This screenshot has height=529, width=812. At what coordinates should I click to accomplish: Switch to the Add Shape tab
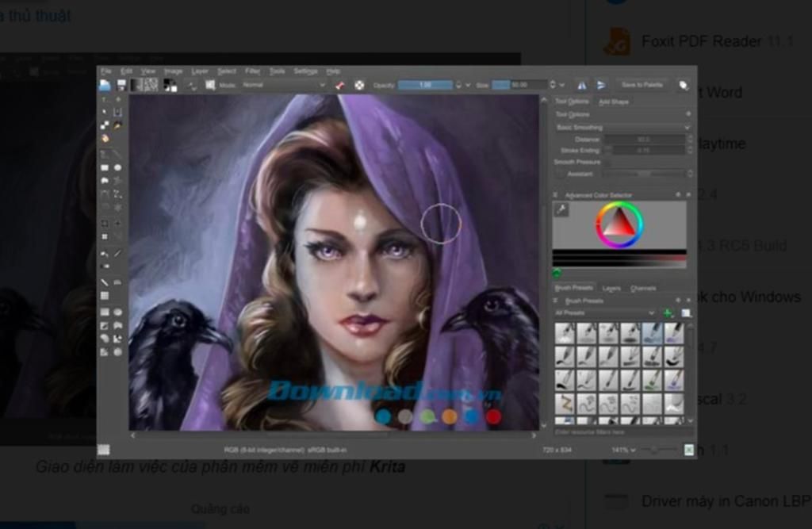coord(614,102)
